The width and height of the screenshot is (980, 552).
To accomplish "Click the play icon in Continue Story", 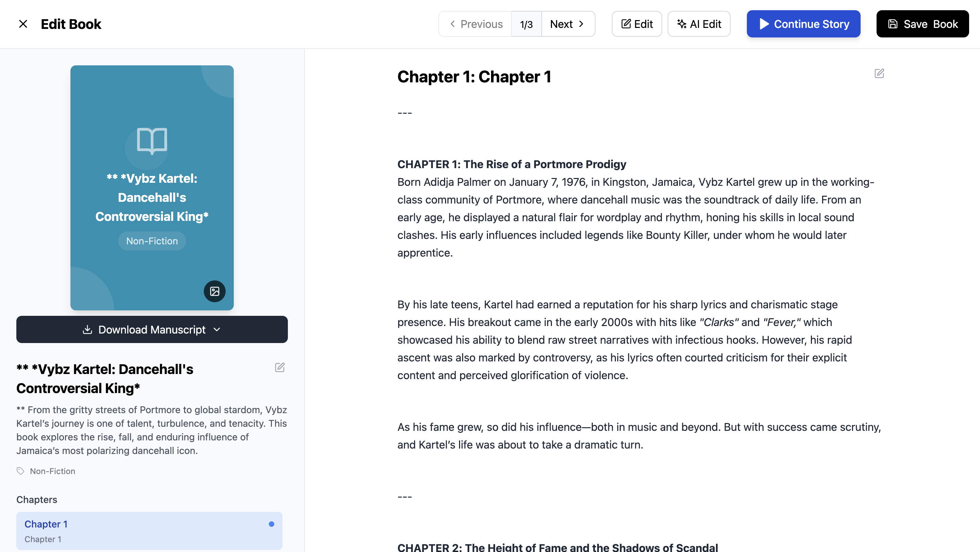I will tap(764, 24).
